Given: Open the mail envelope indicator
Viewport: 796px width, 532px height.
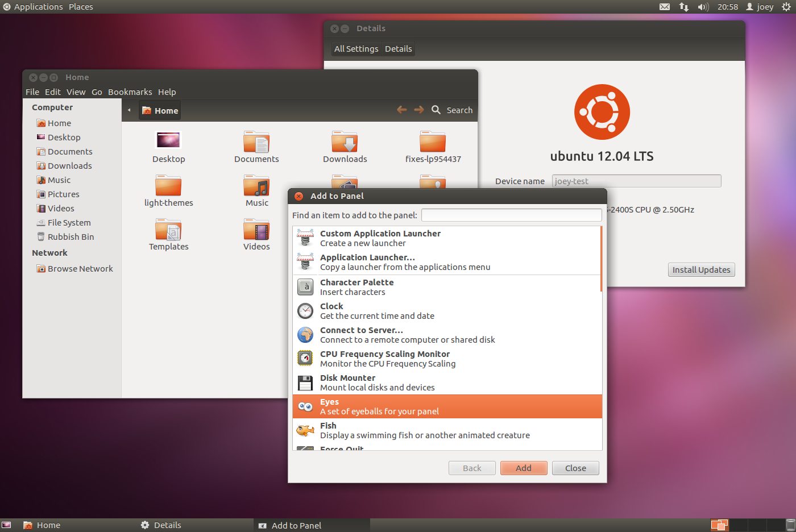Looking at the screenshot, I should click(x=664, y=7).
